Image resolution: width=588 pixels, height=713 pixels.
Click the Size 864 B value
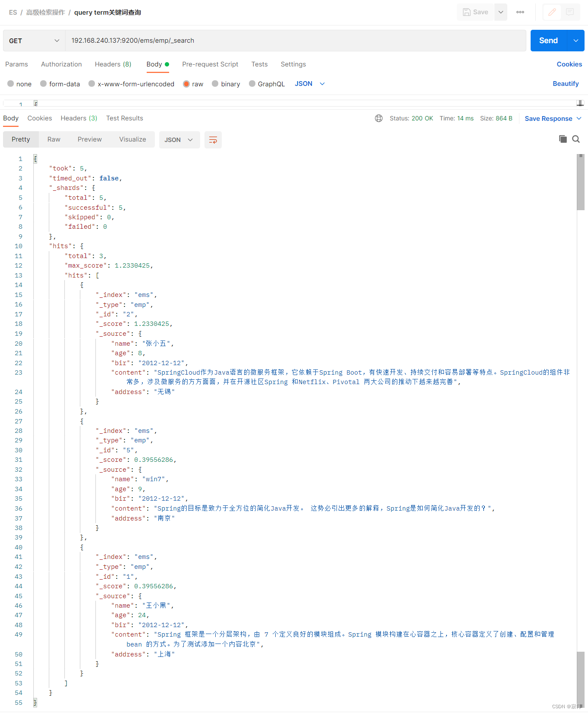pyautogui.click(x=496, y=118)
